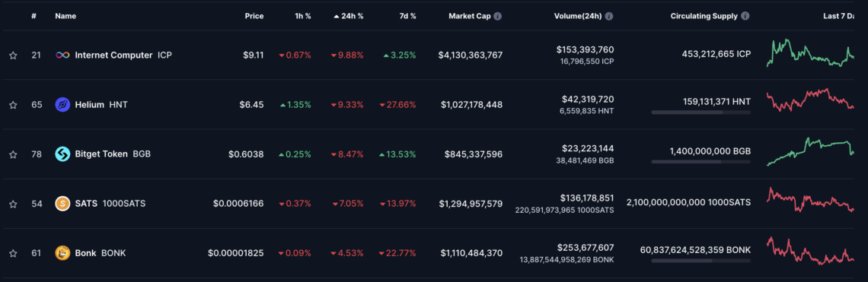Sort the table by 7d % column
The height and width of the screenshot is (282, 868).
click(407, 16)
